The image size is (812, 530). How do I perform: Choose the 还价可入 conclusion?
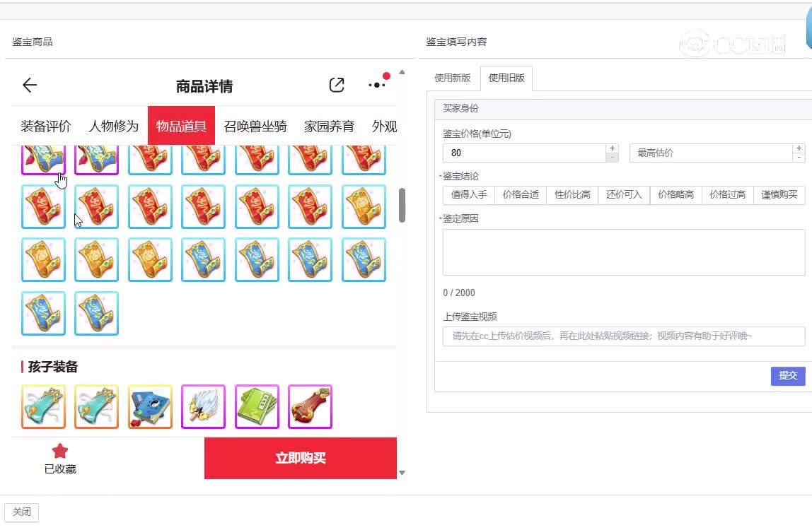625,194
